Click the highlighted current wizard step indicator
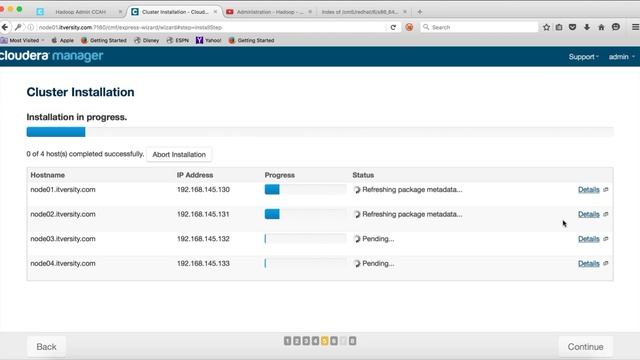This screenshot has height=360, width=640. (324, 341)
